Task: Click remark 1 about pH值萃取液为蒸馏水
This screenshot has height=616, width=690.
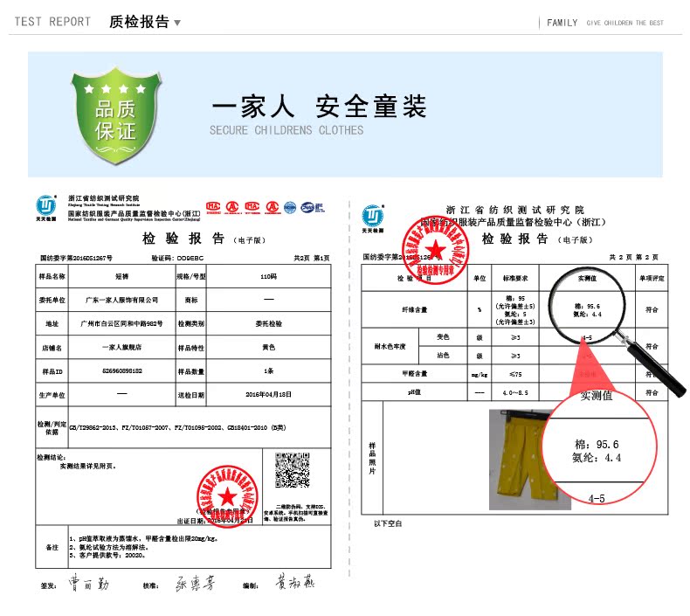Action: [x=144, y=538]
